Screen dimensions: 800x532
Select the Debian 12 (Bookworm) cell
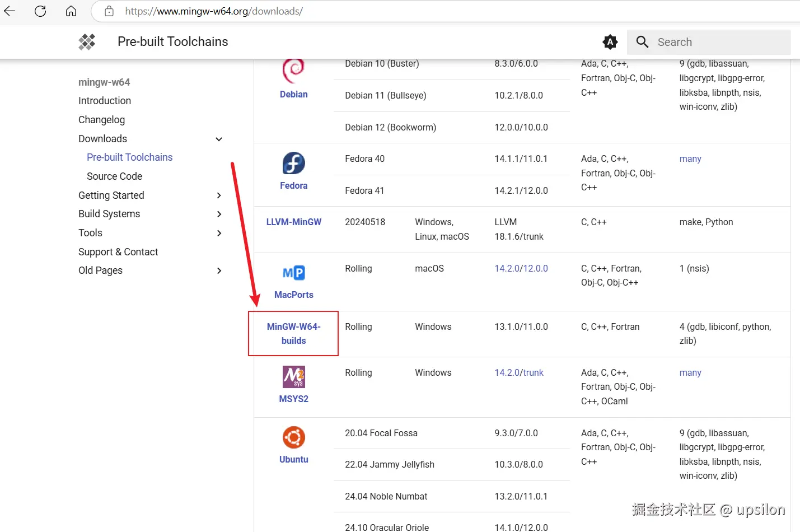391,128
